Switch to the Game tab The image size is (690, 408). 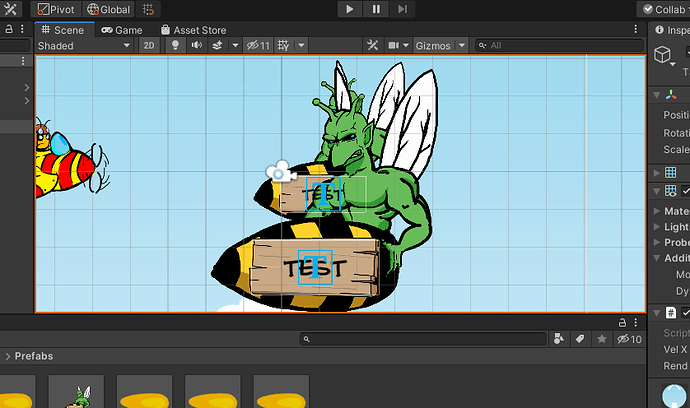[x=122, y=30]
